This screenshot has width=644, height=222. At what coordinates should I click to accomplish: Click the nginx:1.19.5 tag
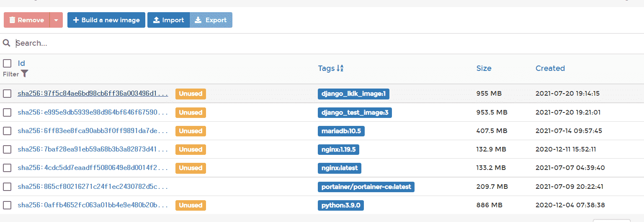tap(339, 149)
